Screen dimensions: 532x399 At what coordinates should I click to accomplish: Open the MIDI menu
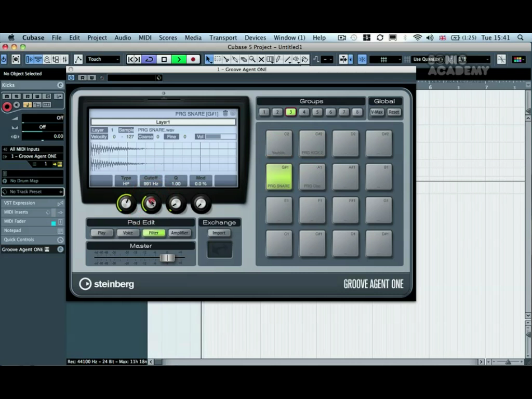(145, 37)
